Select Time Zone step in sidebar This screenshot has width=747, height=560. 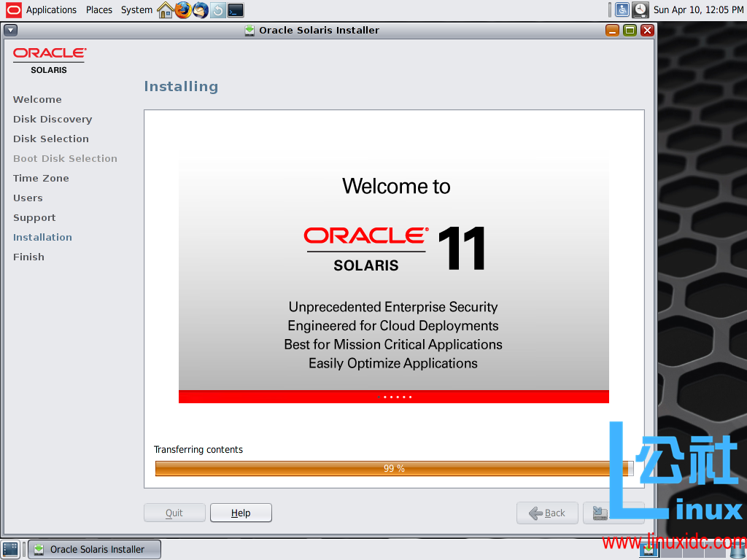pos(41,178)
